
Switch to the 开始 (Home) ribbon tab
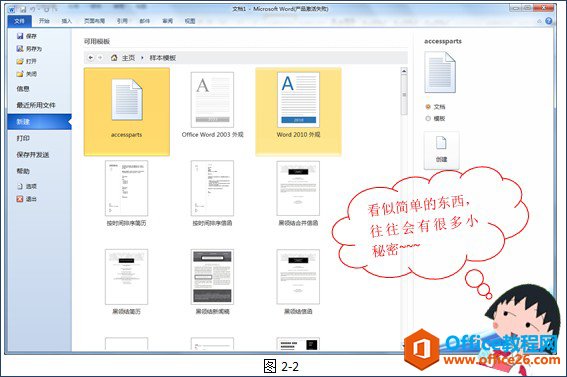pos(44,21)
